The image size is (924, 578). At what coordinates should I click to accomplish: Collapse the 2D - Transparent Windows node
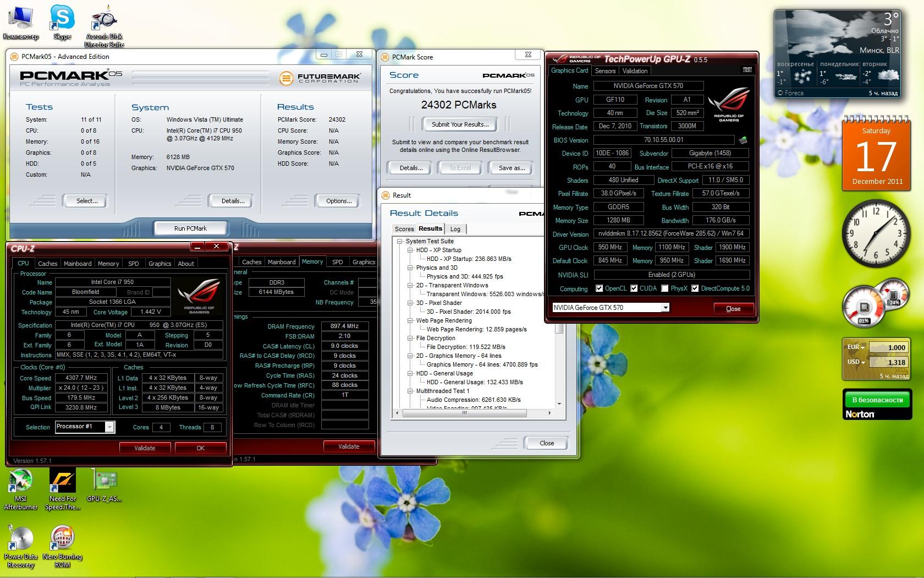[410, 285]
